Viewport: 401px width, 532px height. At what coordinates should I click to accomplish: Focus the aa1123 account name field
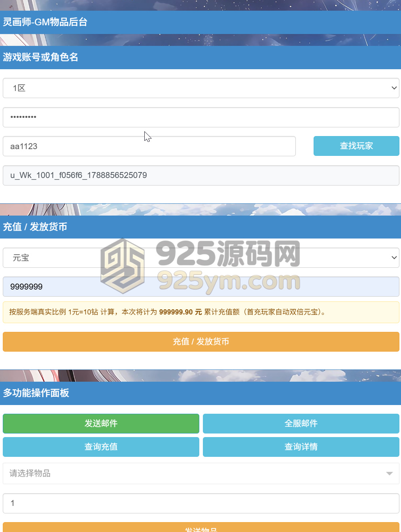point(149,146)
